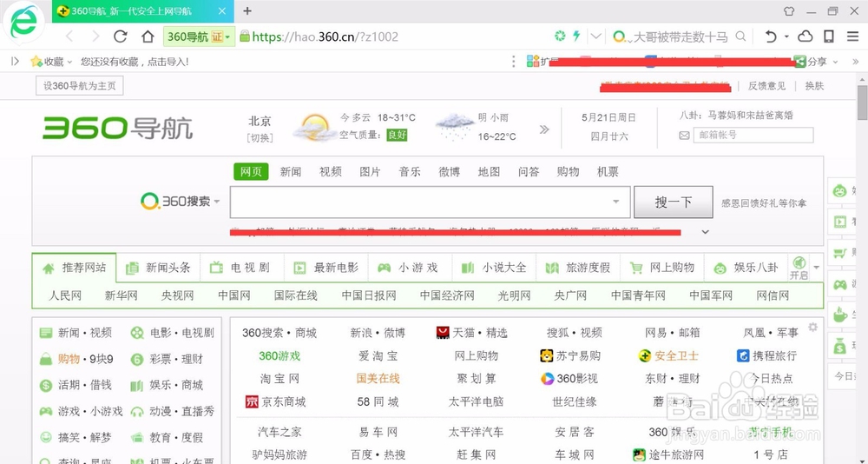Expand the 收藏 favorites dropdown arrow
868x464 pixels.
(69, 62)
